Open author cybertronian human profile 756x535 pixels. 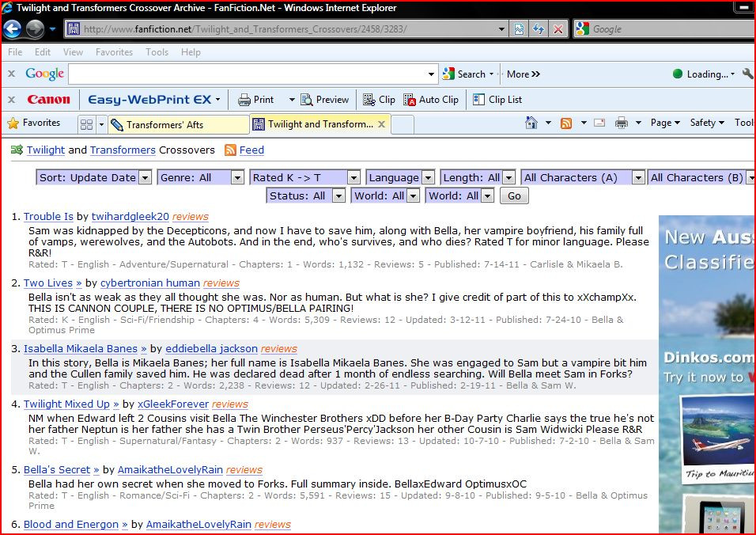pyautogui.click(x=150, y=283)
